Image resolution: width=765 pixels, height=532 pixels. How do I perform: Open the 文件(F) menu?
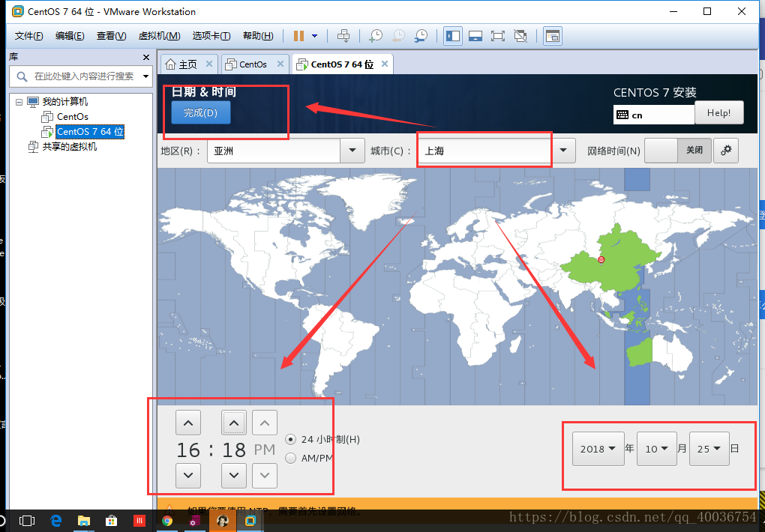28,36
